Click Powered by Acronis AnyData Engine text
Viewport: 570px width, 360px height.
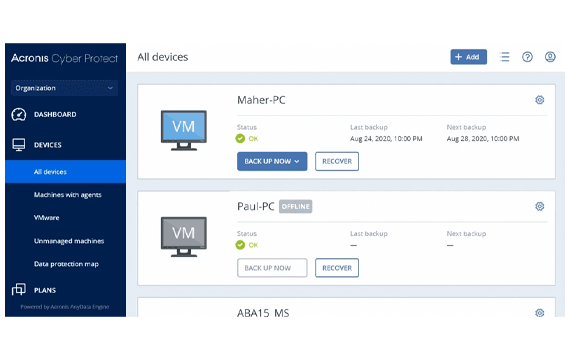point(65,307)
